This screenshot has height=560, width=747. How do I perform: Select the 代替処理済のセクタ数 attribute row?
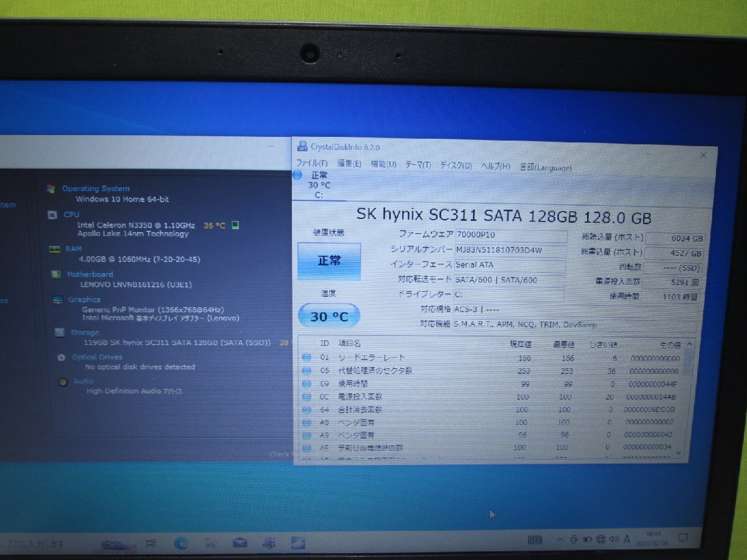click(x=492, y=371)
